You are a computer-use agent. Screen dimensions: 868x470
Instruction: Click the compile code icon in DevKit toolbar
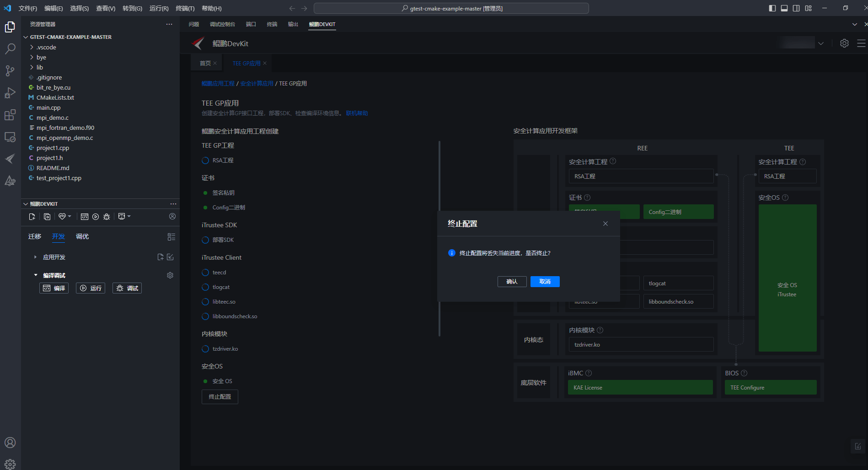(85, 217)
